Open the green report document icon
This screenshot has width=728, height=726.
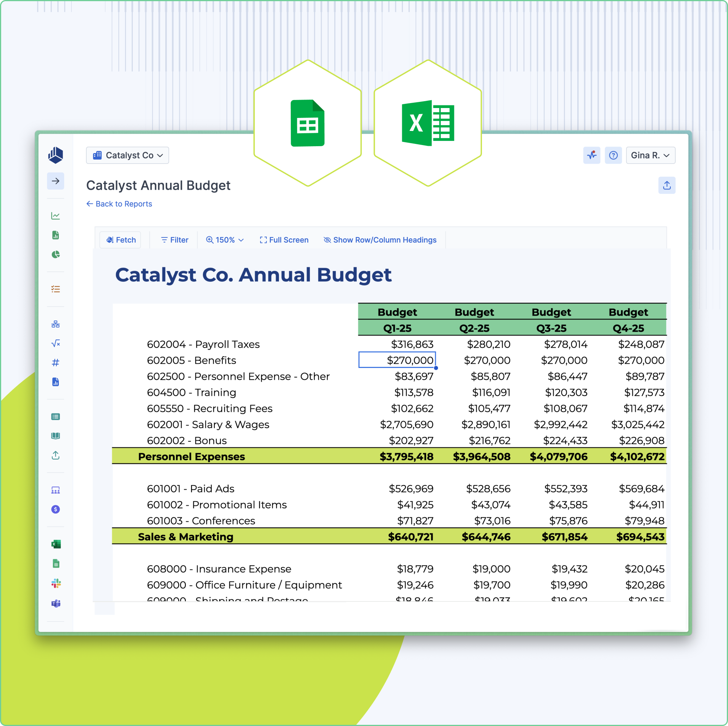[56, 235]
